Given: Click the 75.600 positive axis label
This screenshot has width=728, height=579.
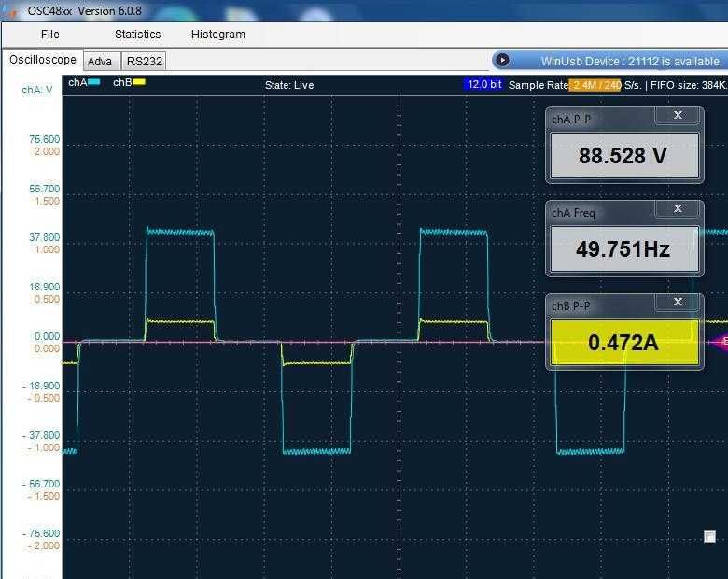Looking at the screenshot, I should point(44,139).
